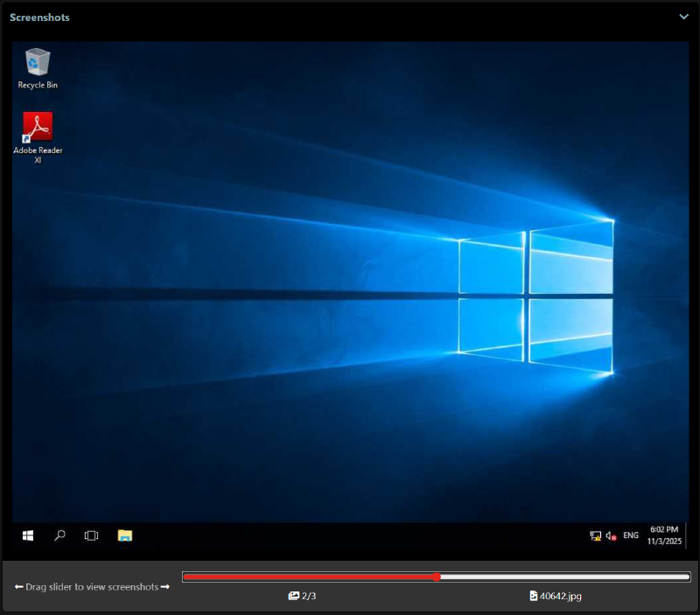The width and height of the screenshot is (700, 615).
Task: Click the Screenshots panel header title
Action: coord(39,17)
